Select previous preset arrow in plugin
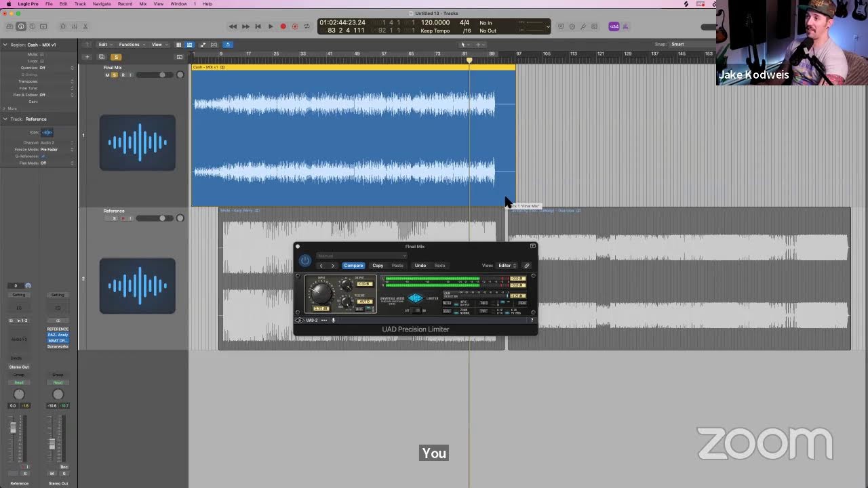The image size is (868, 488). click(321, 266)
